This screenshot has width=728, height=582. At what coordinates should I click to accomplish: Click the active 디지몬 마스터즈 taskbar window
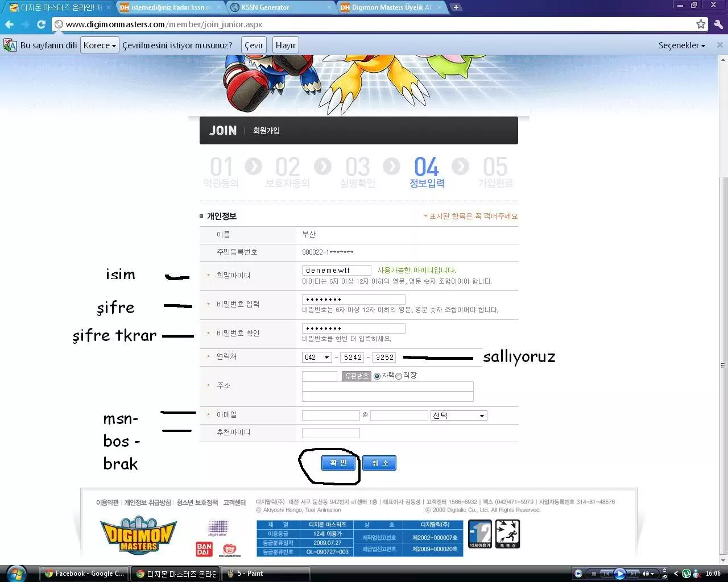click(175, 573)
